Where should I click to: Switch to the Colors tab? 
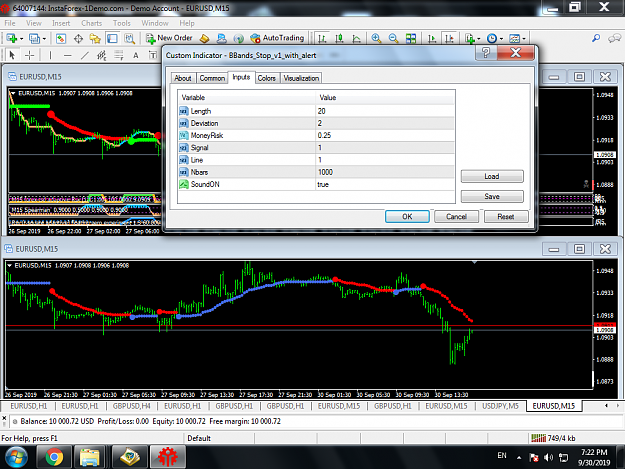pyautogui.click(x=267, y=78)
